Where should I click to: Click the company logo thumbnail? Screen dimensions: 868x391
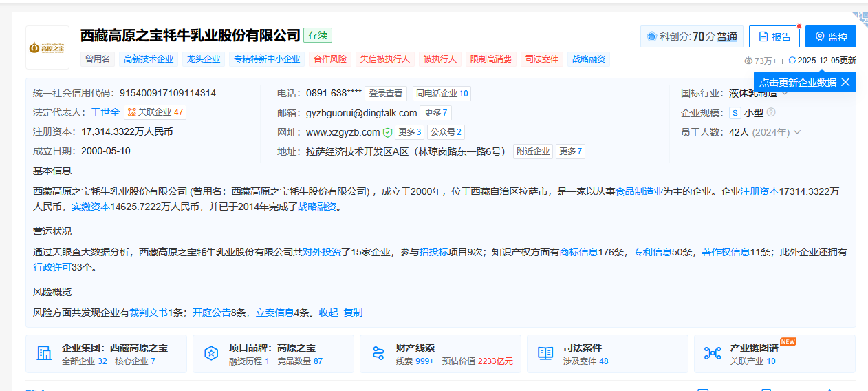tap(47, 47)
